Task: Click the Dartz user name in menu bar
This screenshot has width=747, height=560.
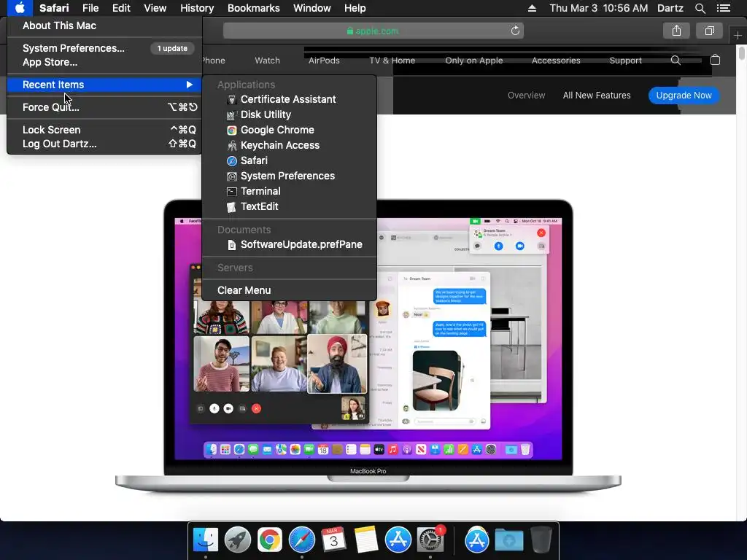Action: [x=670, y=8]
